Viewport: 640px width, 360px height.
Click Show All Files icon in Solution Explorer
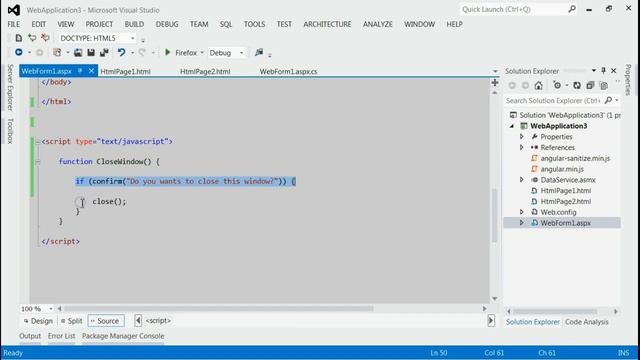coord(604,85)
